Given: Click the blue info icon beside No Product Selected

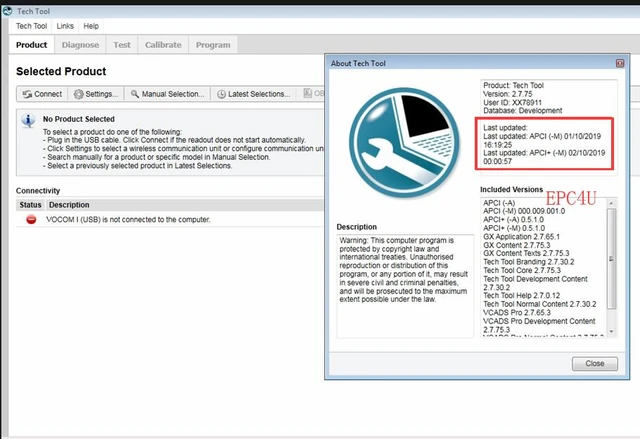Looking at the screenshot, I should tap(28, 120).
